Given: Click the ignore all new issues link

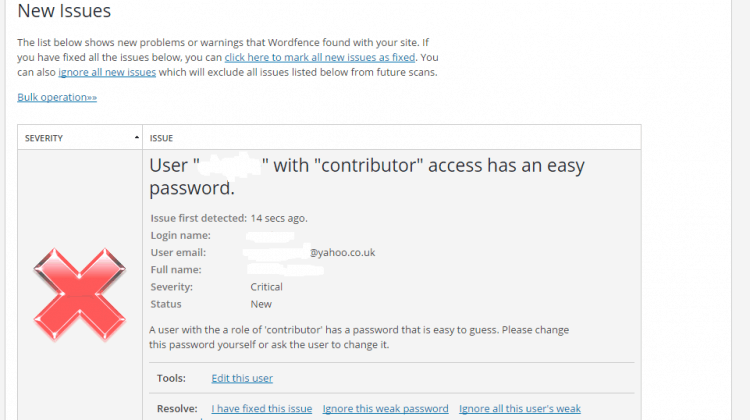Looking at the screenshot, I should pyautogui.click(x=107, y=72).
